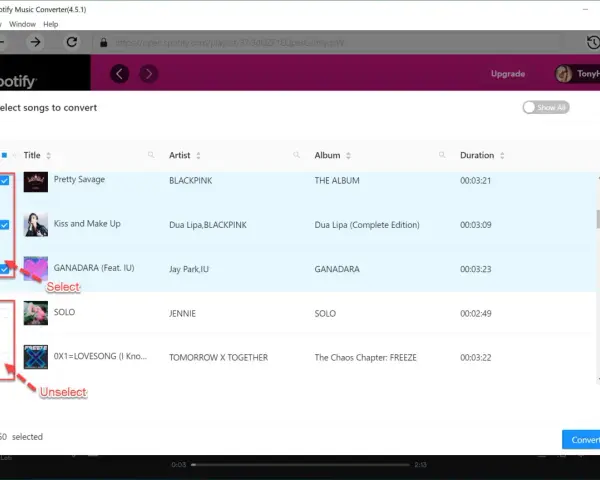Viewport: 600px width, 480px height.
Task: Click the 0X1=LOVESONG album art thumbnail
Action: click(36, 357)
